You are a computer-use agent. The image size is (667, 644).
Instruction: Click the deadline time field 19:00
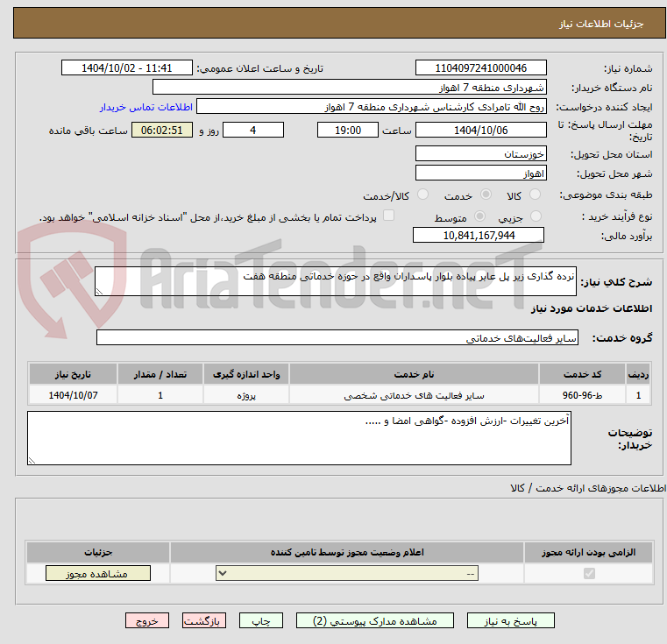(x=348, y=131)
